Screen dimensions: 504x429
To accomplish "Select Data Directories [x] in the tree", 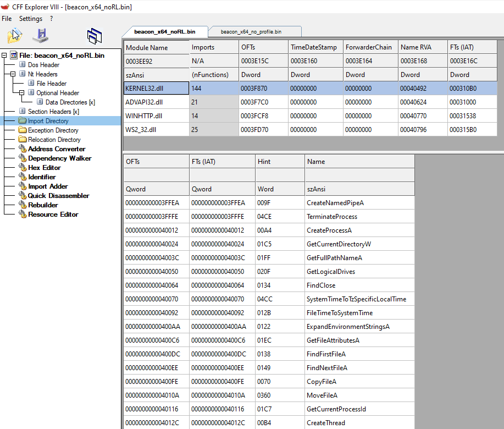I will point(70,102).
